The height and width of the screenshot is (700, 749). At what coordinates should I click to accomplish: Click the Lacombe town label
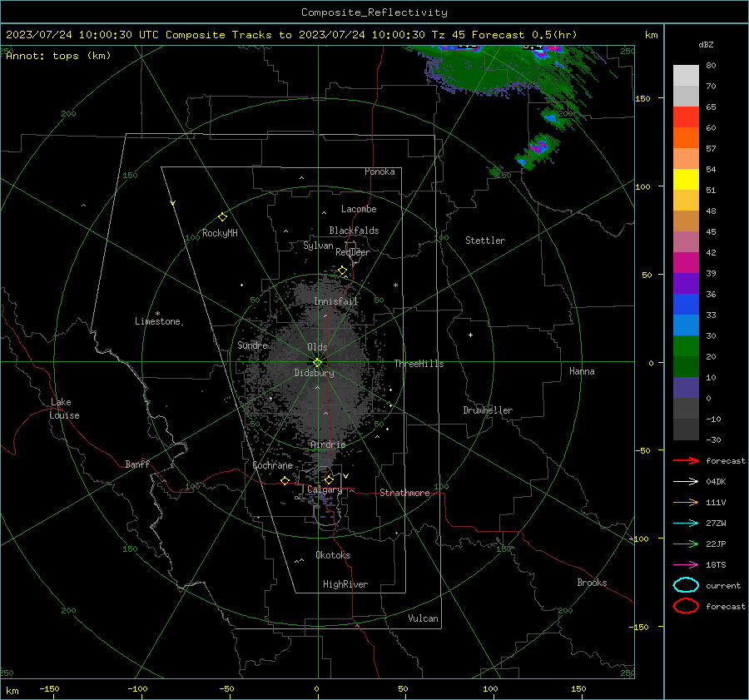pyautogui.click(x=359, y=209)
